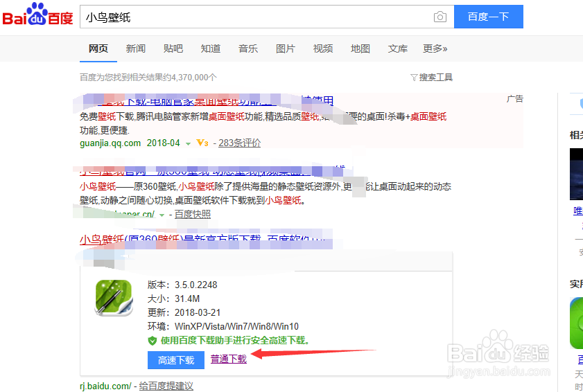Click the 高速下载 button
This screenshot has height=392, width=583.
pyautogui.click(x=176, y=360)
